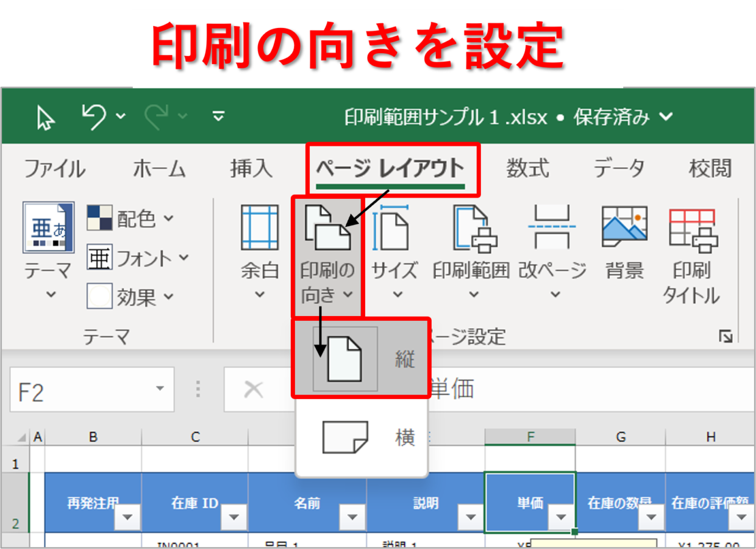Open the filter dropdown for 在庫の評価額
This screenshot has width=756, height=549.
click(x=741, y=517)
